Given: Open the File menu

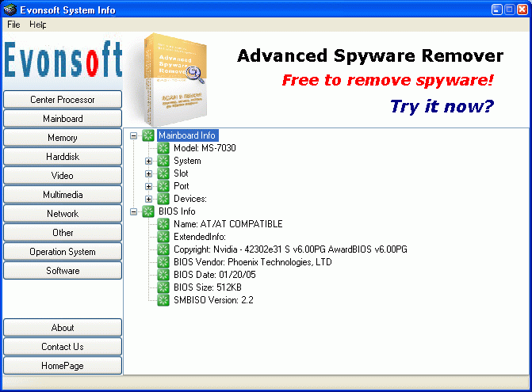Looking at the screenshot, I should [x=13, y=25].
